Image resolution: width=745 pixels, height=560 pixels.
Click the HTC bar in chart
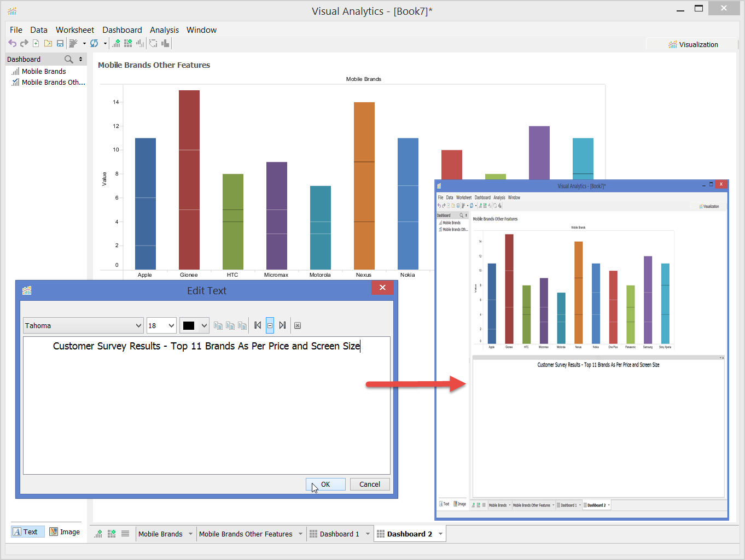click(x=233, y=221)
